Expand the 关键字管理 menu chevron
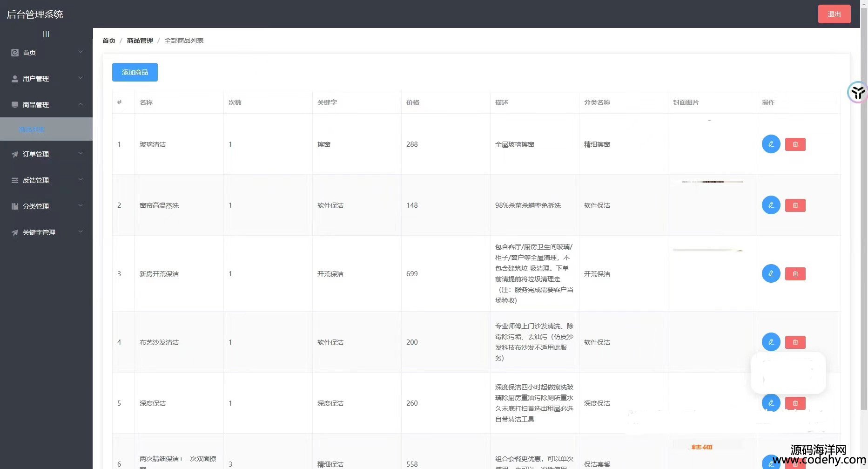 [81, 232]
